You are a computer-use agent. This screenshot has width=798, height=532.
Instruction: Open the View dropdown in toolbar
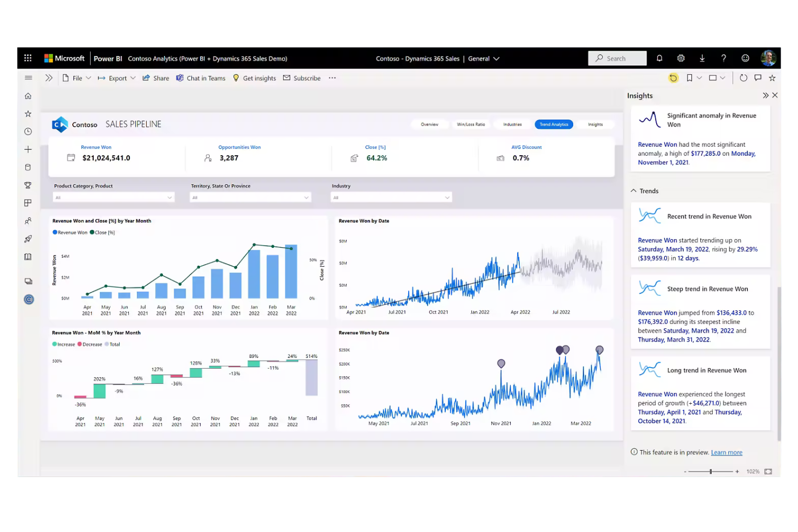717,78
